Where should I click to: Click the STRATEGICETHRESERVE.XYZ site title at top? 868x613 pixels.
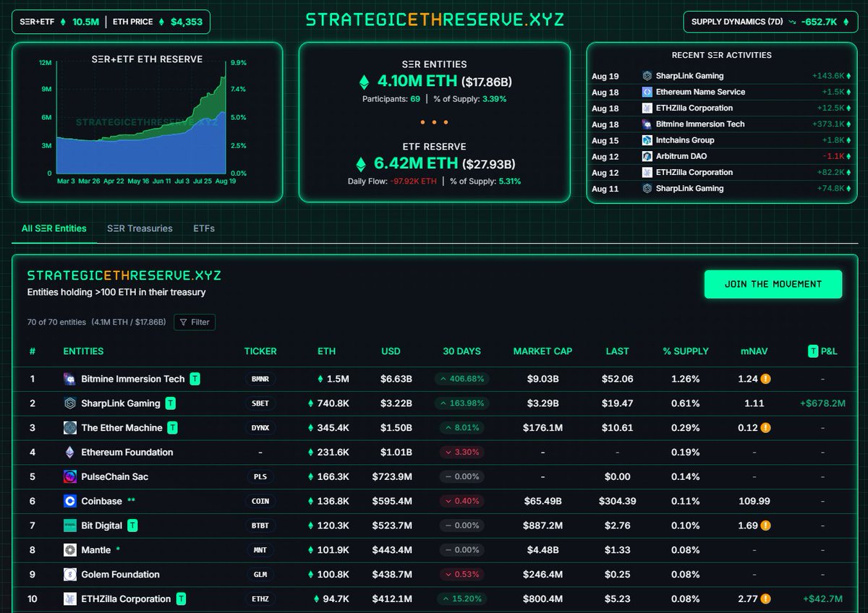[435, 20]
